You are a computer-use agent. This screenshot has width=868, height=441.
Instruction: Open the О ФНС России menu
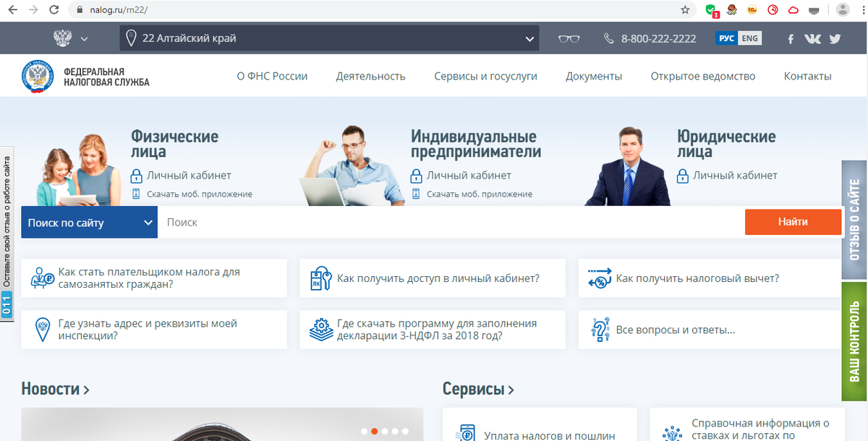(272, 76)
